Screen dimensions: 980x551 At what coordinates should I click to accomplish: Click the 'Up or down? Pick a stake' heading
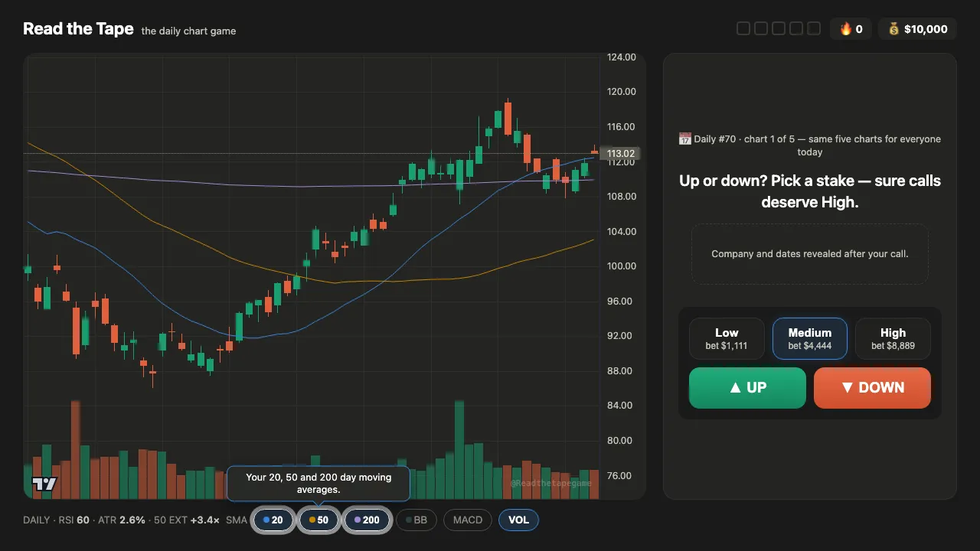click(810, 191)
